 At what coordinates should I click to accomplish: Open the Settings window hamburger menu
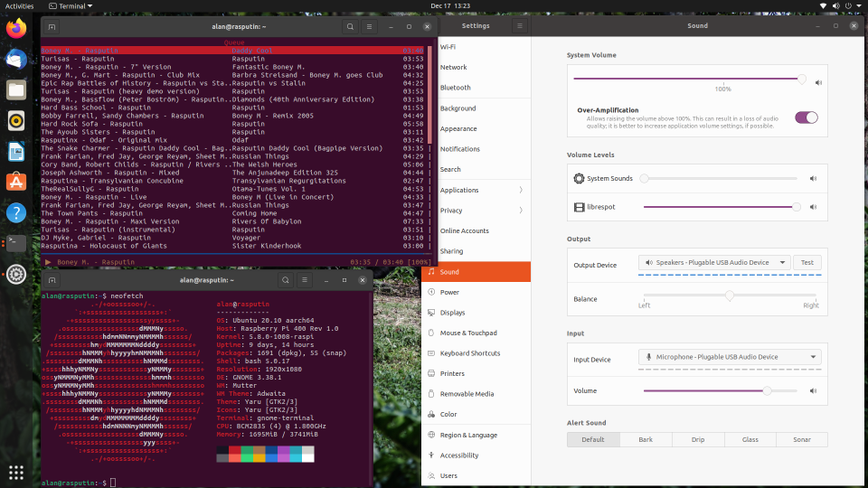[x=519, y=26]
